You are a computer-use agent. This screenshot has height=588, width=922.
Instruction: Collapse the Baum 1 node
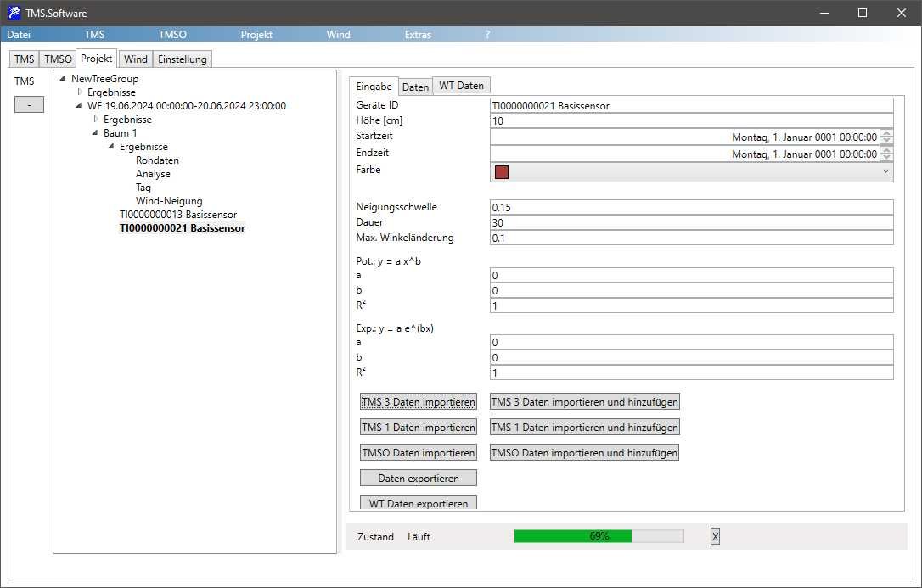click(x=95, y=132)
